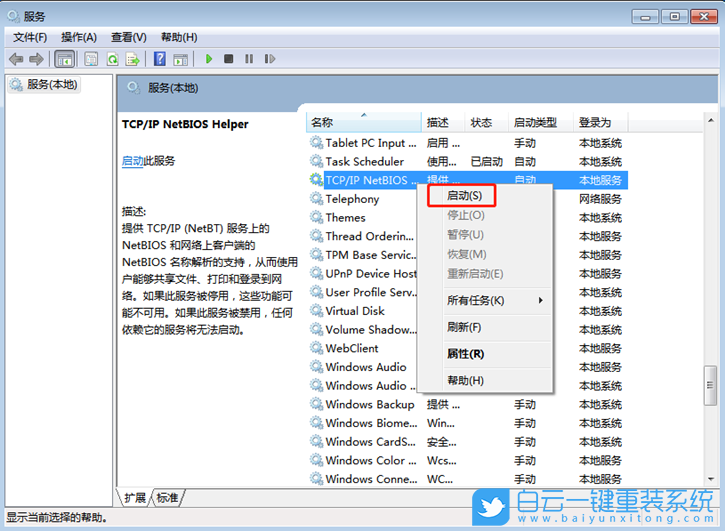Click the Stop service square icon
The width and height of the screenshot is (725, 531).
tap(228, 59)
